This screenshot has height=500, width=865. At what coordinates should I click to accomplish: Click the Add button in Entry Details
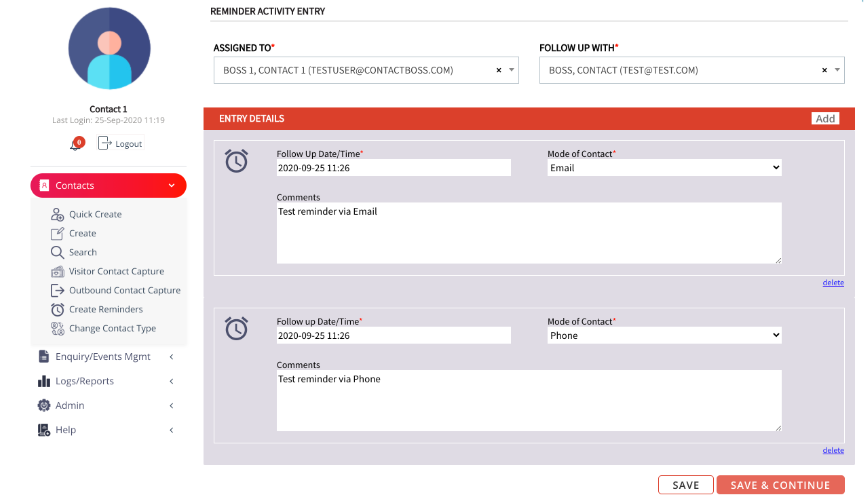pyautogui.click(x=825, y=118)
